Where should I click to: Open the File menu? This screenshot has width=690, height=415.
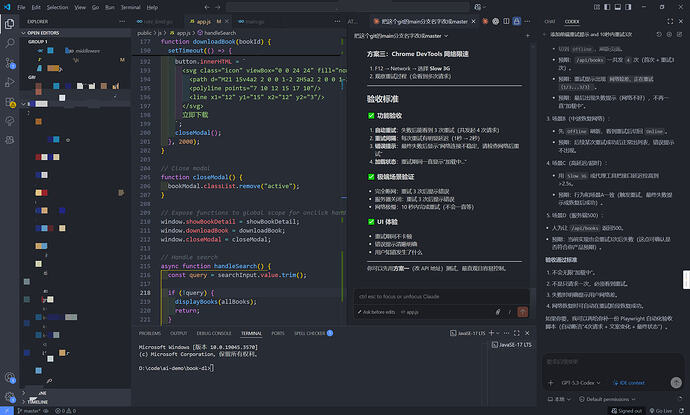(21, 7)
